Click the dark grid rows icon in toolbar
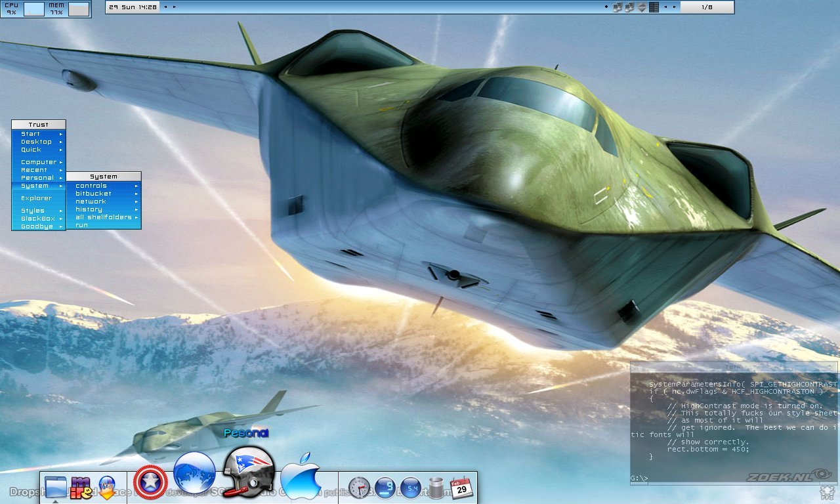Screen dimensions: 840x504 pos(654,7)
